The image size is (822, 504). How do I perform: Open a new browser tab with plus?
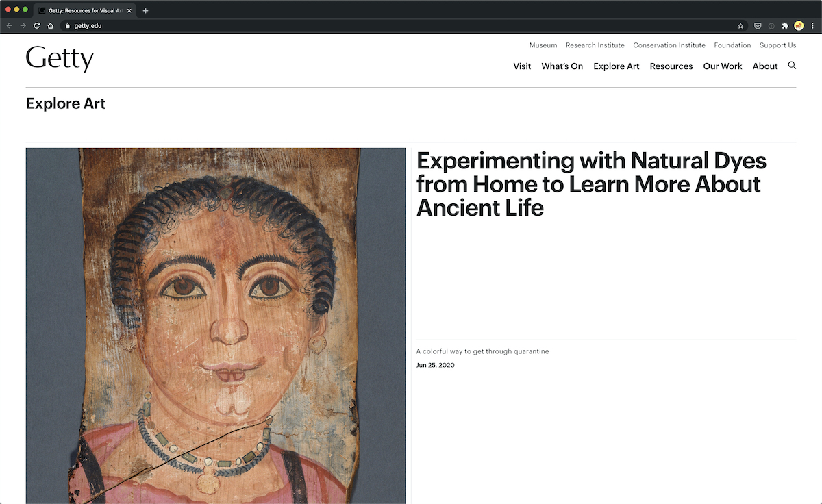pyautogui.click(x=145, y=10)
